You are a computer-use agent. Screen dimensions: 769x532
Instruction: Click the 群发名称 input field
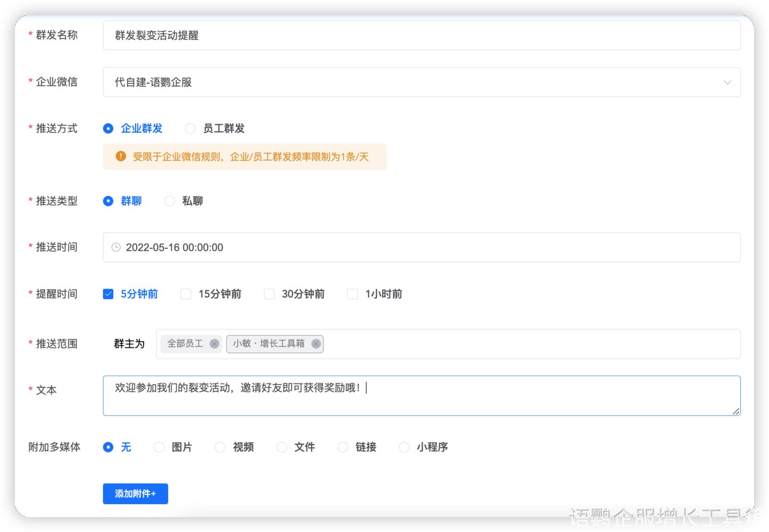[421, 35]
